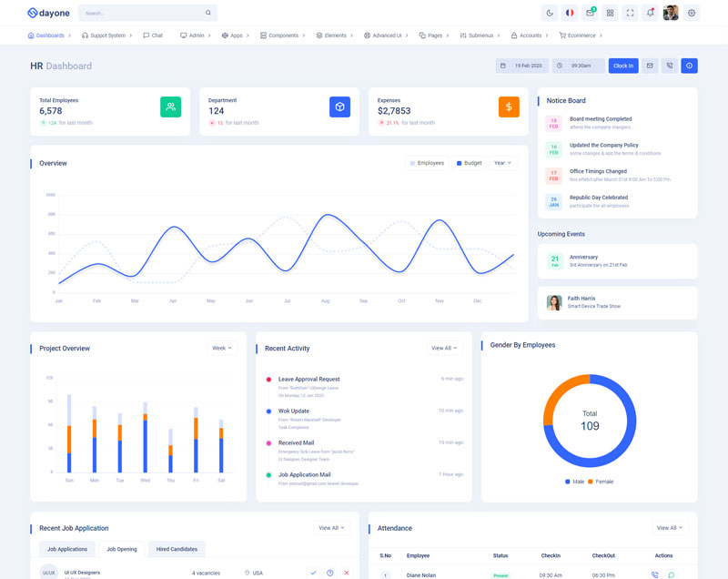Toggle dark mode with the moon icon
Image resolution: width=728 pixels, height=579 pixels.
[x=550, y=13]
